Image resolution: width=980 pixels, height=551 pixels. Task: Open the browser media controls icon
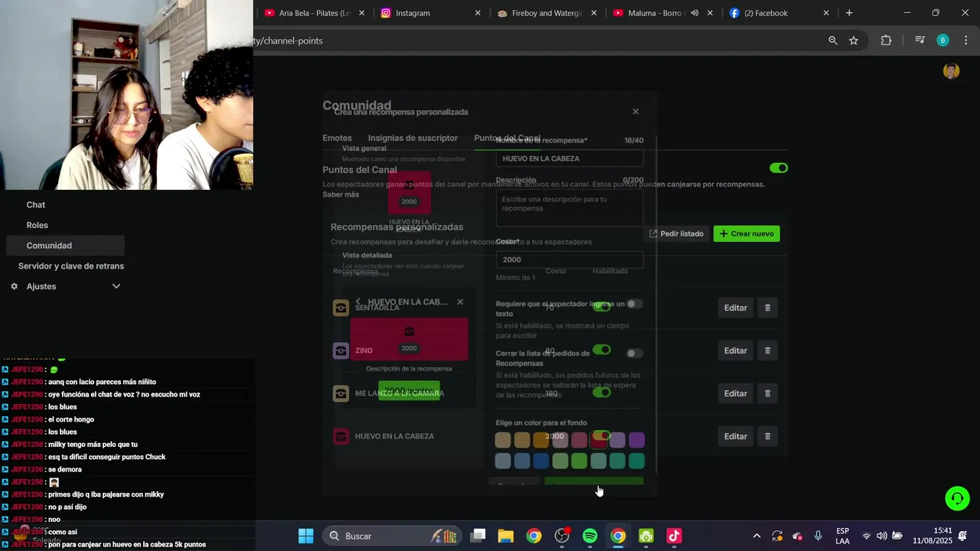point(920,41)
